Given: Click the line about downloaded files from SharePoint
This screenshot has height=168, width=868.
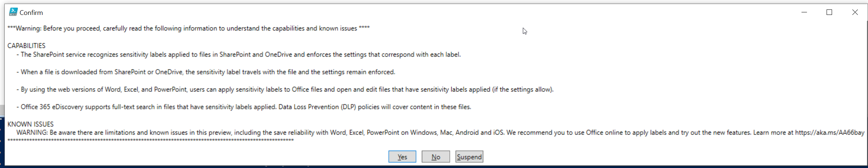Looking at the screenshot, I should [x=206, y=72].
